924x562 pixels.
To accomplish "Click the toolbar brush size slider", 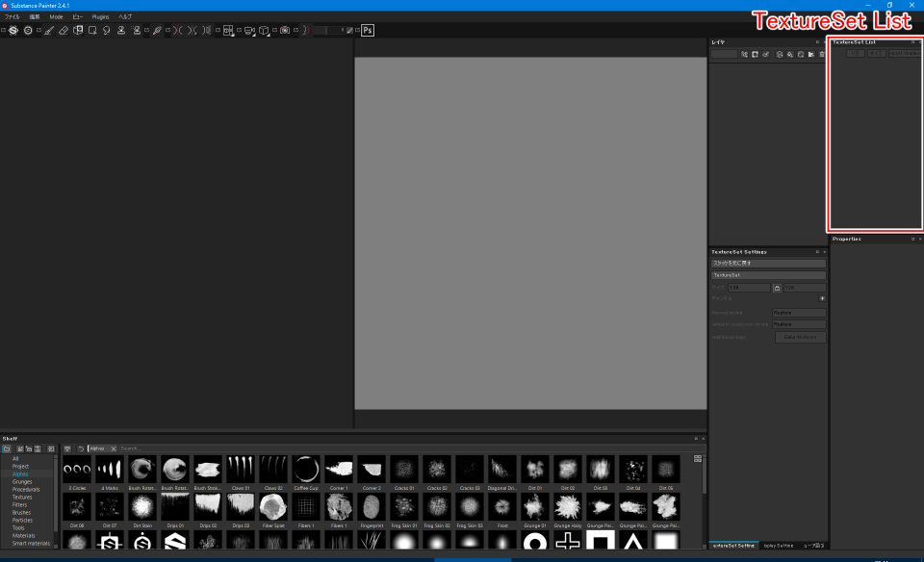I will 328,30.
